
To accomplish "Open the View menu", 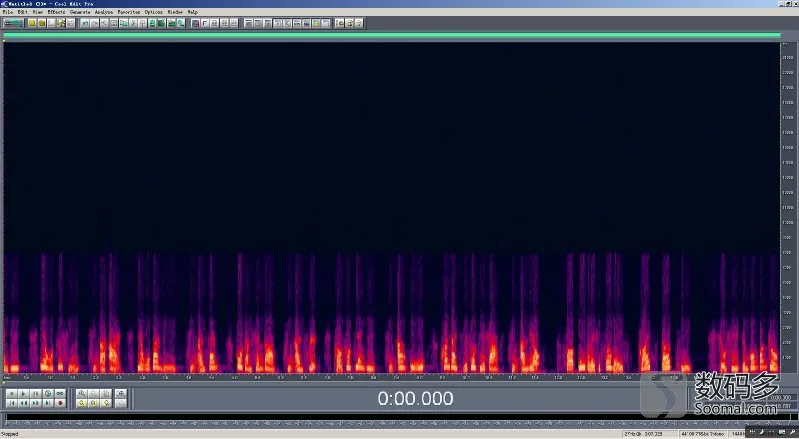I will pos(37,12).
